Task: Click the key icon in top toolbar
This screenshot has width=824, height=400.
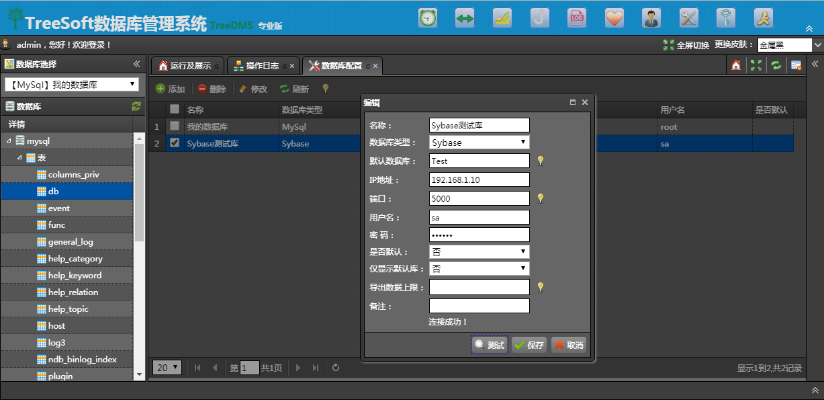Action: point(727,18)
